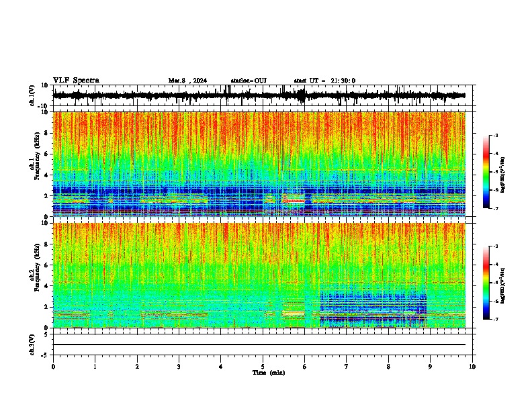Click time axis tick label "5"
532x411 pixels.
click(263, 367)
